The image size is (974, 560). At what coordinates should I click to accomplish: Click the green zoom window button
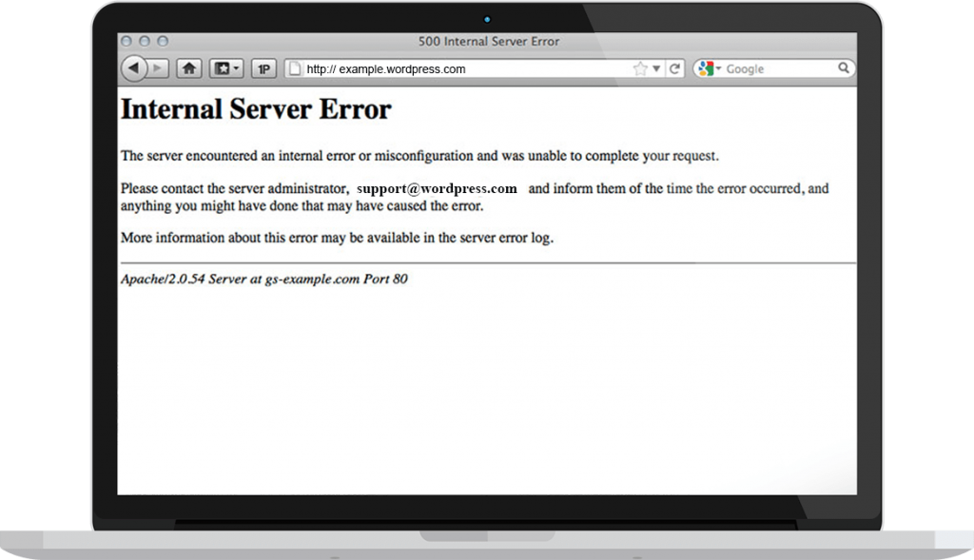pyautogui.click(x=163, y=42)
